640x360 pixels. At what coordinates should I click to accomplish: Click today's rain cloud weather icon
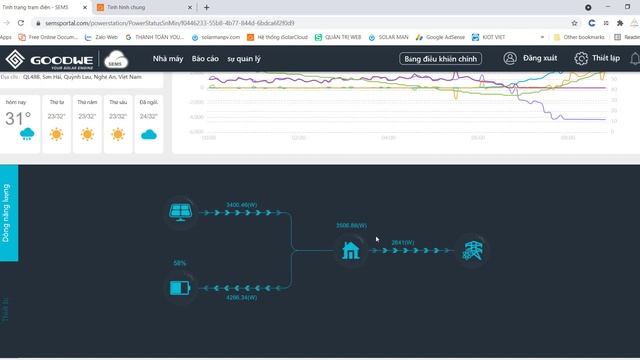tap(27, 134)
